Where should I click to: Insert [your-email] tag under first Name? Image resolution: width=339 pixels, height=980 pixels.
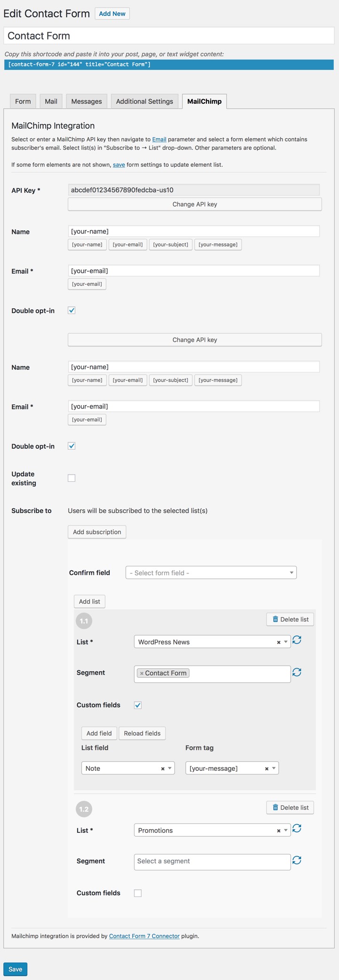point(128,245)
